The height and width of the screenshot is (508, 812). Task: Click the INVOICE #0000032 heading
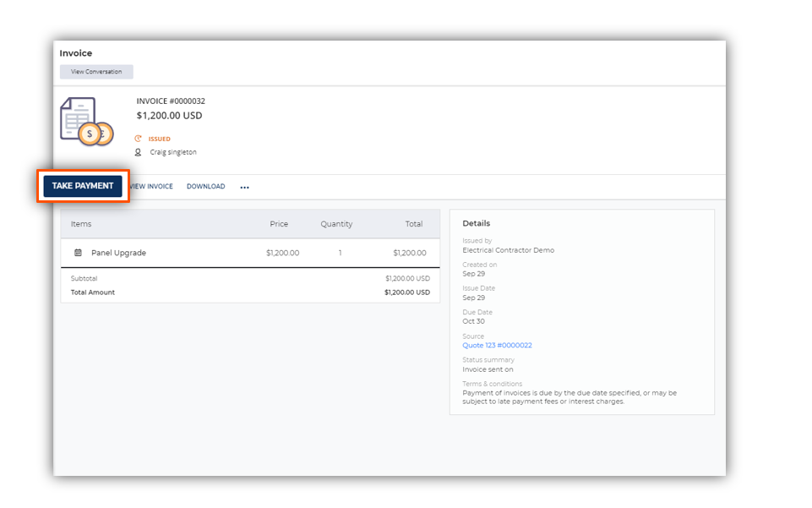click(x=171, y=101)
